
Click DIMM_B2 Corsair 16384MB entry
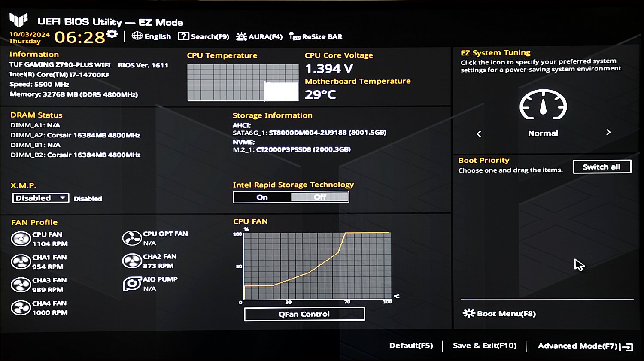click(x=76, y=155)
